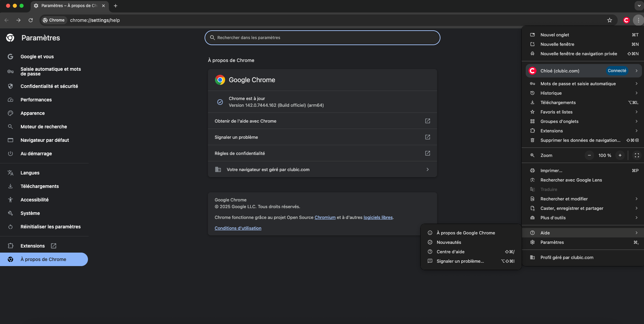The width and height of the screenshot is (644, 324).
Task: Select Nouvelle fenêtre de navigation privée
Action: [579, 54]
